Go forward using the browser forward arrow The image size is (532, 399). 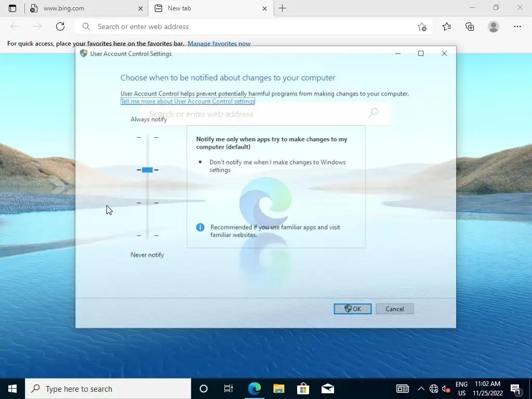pyautogui.click(x=37, y=26)
